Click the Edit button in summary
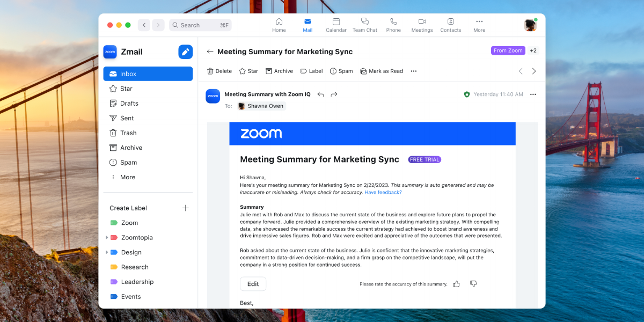The width and height of the screenshot is (644, 322). click(253, 284)
